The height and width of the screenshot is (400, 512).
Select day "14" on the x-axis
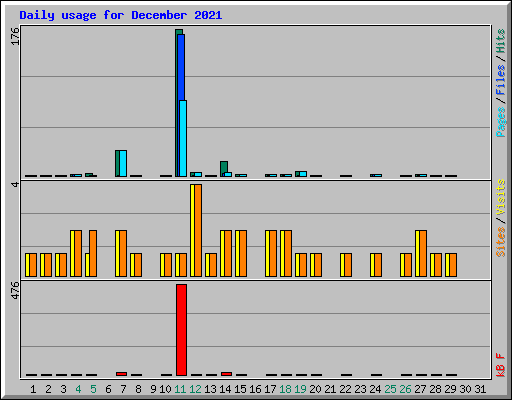point(225,389)
